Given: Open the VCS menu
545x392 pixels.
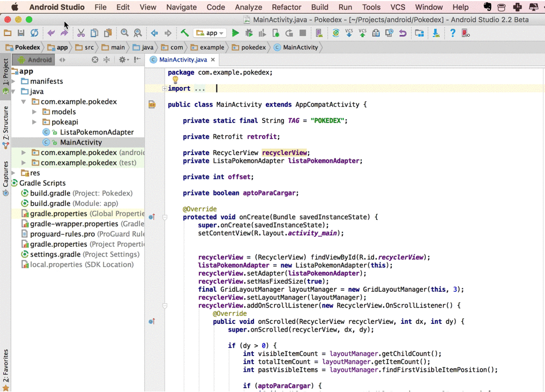Looking at the screenshot, I should (398, 7).
